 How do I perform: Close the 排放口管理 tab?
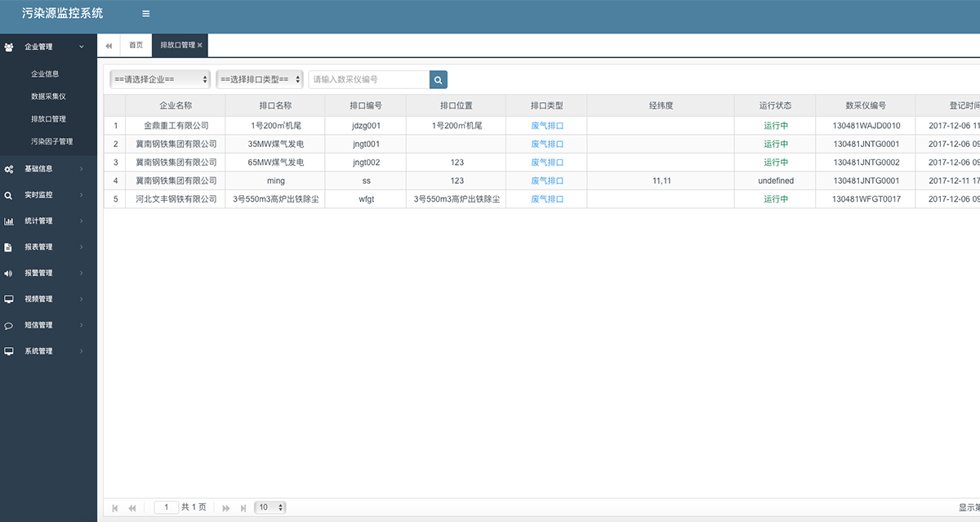click(200, 46)
